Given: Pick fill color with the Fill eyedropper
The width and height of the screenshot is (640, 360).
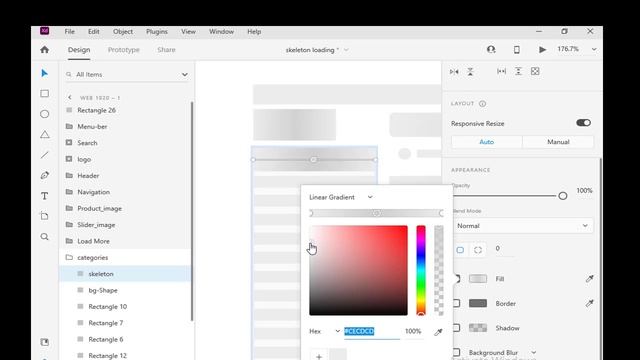Looking at the screenshot, I should pyautogui.click(x=589, y=279).
